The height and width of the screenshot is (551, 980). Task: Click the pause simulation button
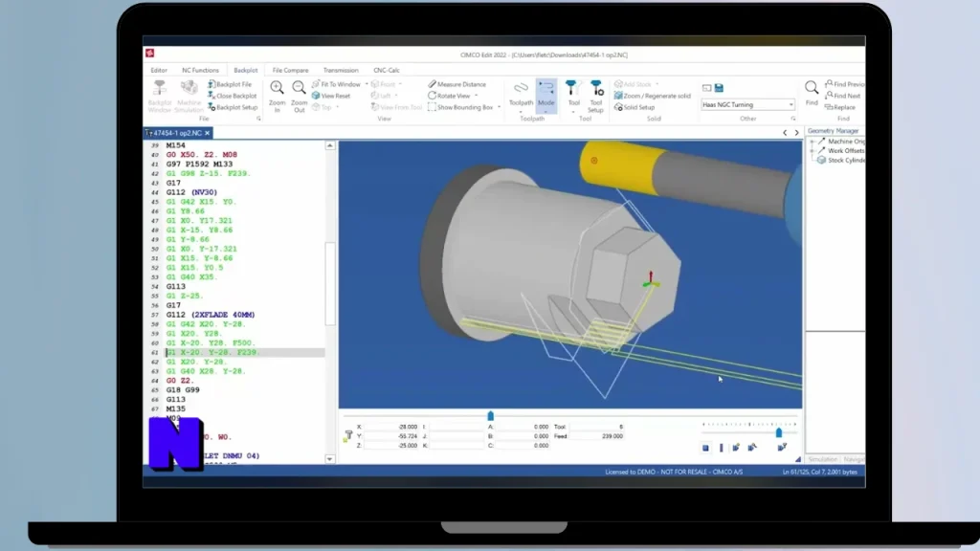tap(722, 448)
